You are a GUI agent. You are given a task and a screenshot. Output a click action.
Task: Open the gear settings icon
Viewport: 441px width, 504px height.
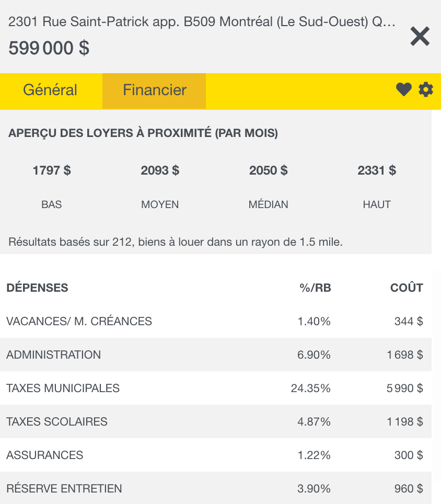coord(426,90)
